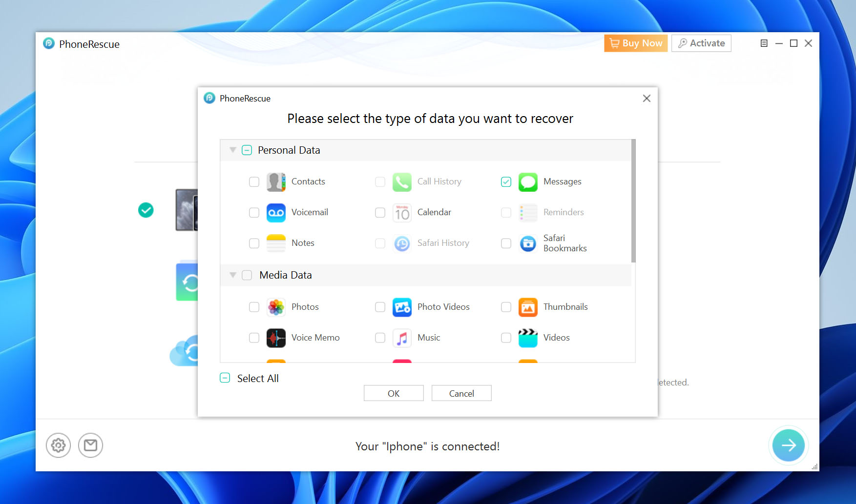Click the Reminders icon
856x504 pixels.
click(528, 213)
